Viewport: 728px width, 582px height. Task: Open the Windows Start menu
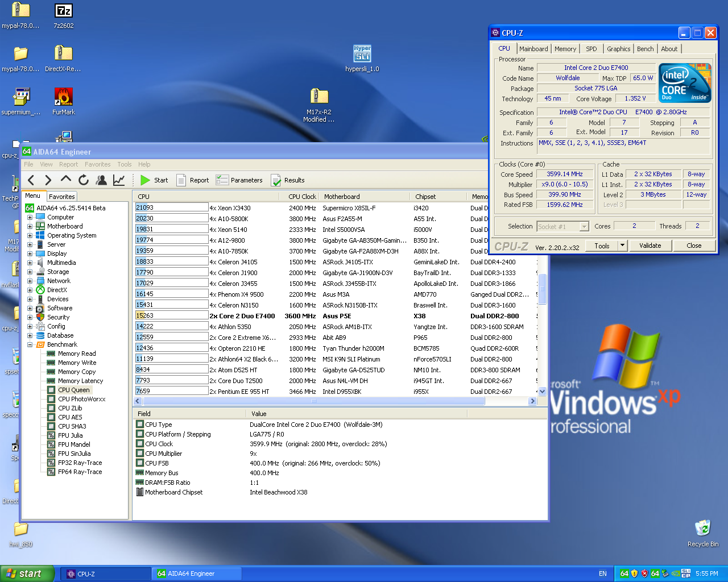point(27,573)
